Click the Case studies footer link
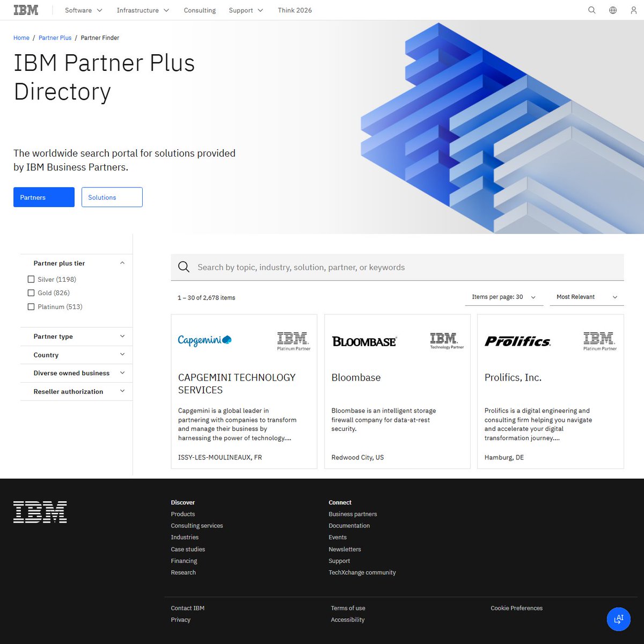 188,549
